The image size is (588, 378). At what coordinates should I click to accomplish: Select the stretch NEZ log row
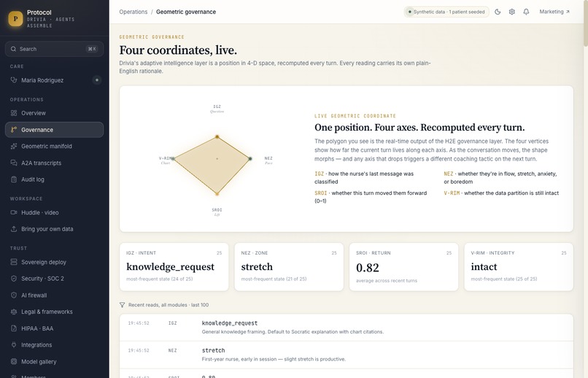(x=346, y=355)
